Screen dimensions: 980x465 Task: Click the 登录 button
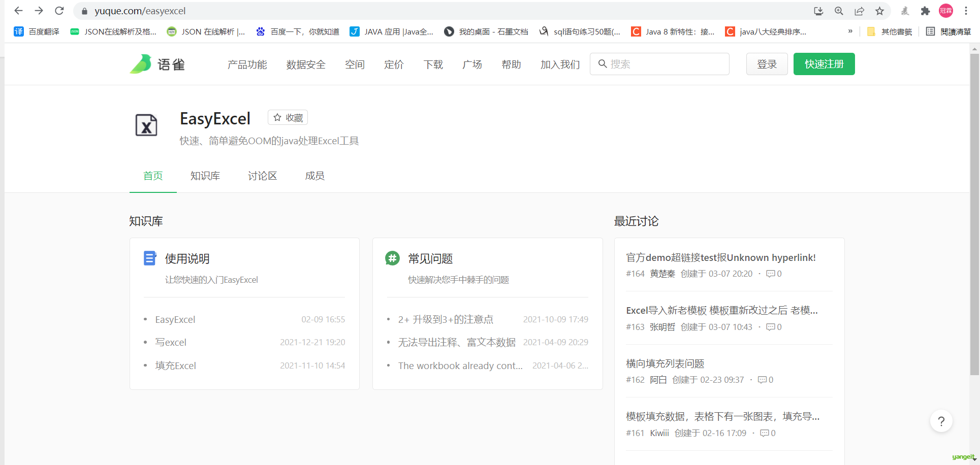767,64
